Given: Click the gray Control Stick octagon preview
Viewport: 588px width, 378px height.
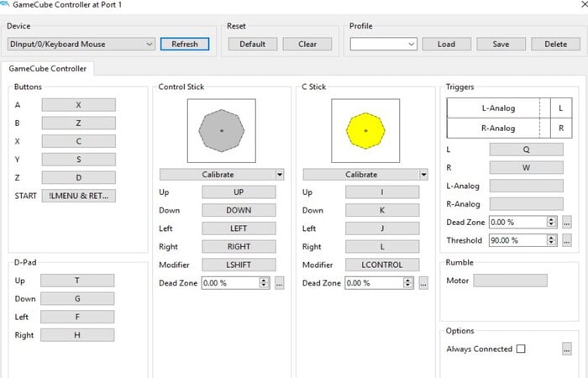Looking at the screenshot, I should 222,131.
